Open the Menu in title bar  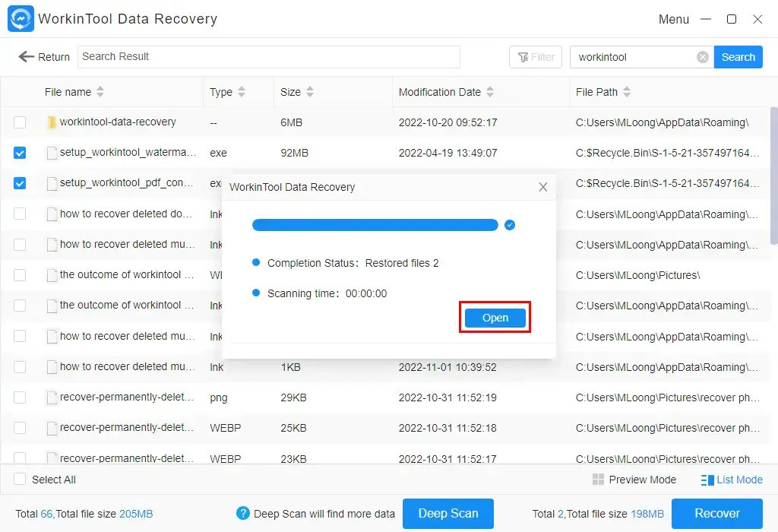pos(673,19)
